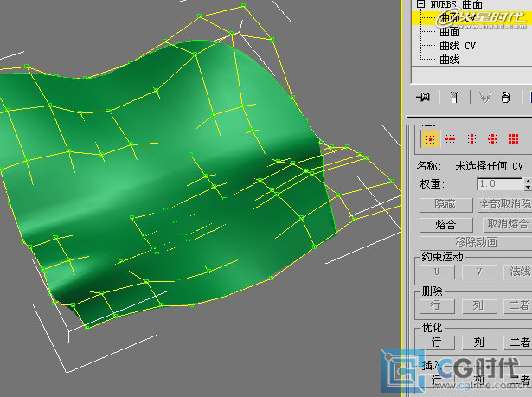Toggle the 法线 constraint button

click(518, 272)
